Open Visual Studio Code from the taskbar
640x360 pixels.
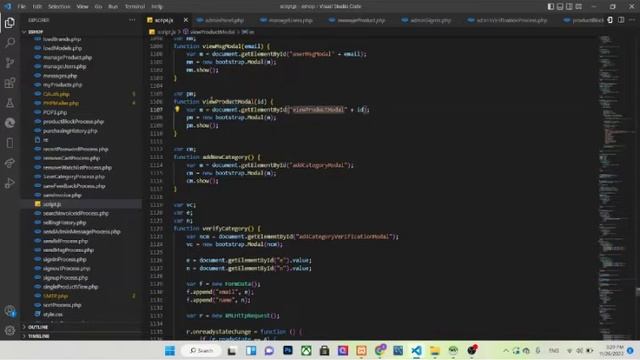[x=416, y=350]
